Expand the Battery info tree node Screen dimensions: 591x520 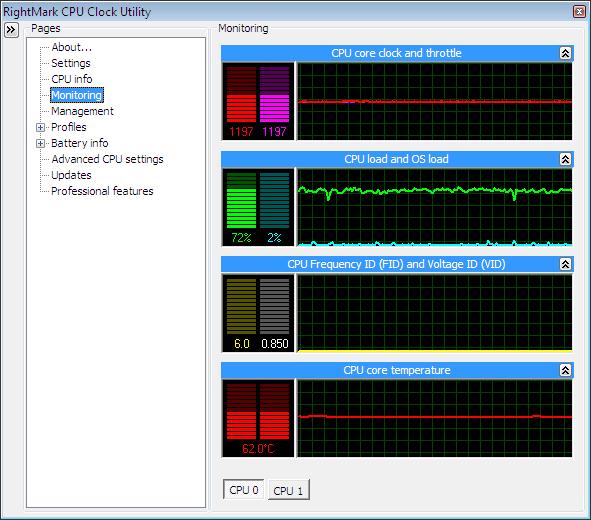(x=40, y=144)
